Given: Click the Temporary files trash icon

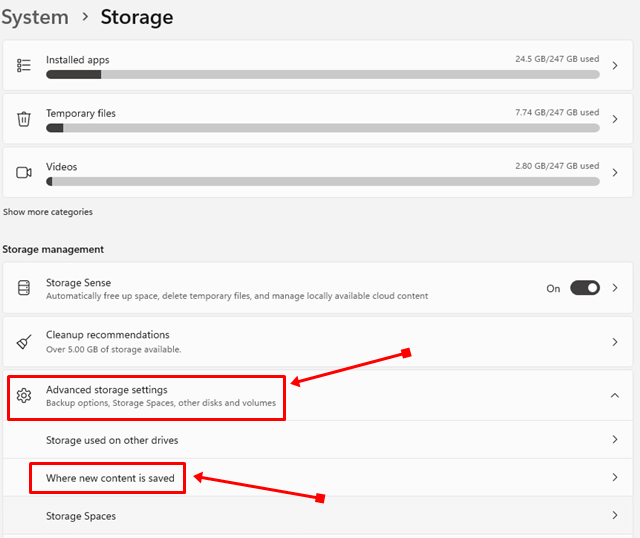Looking at the screenshot, I should (24, 119).
